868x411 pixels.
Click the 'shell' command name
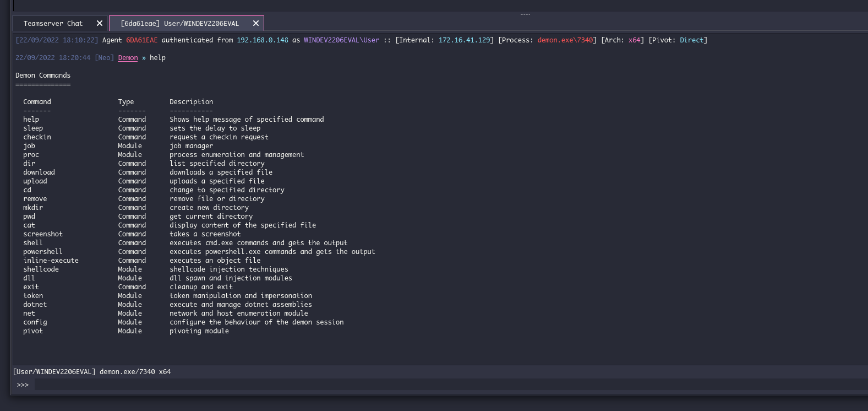point(33,242)
